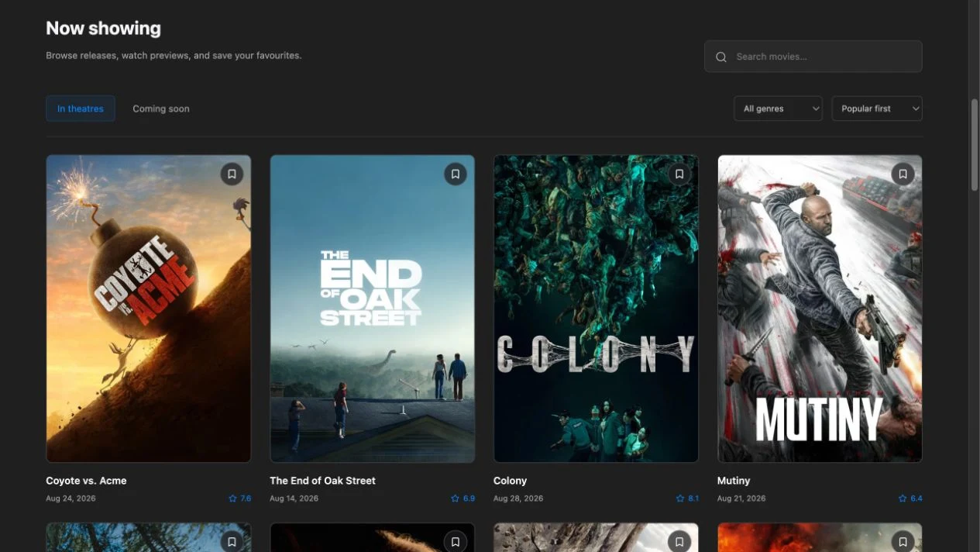Screen dimensions: 980x552
Task: Click star rating icon for Mutiny
Action: (903, 499)
